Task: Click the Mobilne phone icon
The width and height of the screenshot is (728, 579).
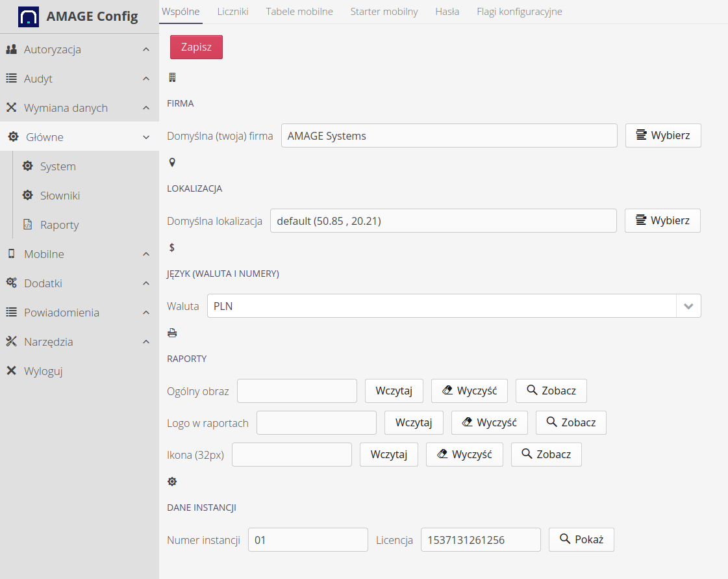Action: pyautogui.click(x=11, y=254)
